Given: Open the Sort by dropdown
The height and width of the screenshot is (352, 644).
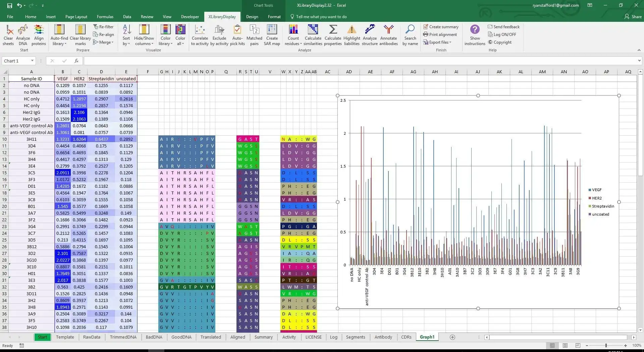Looking at the screenshot, I should pos(126,35).
